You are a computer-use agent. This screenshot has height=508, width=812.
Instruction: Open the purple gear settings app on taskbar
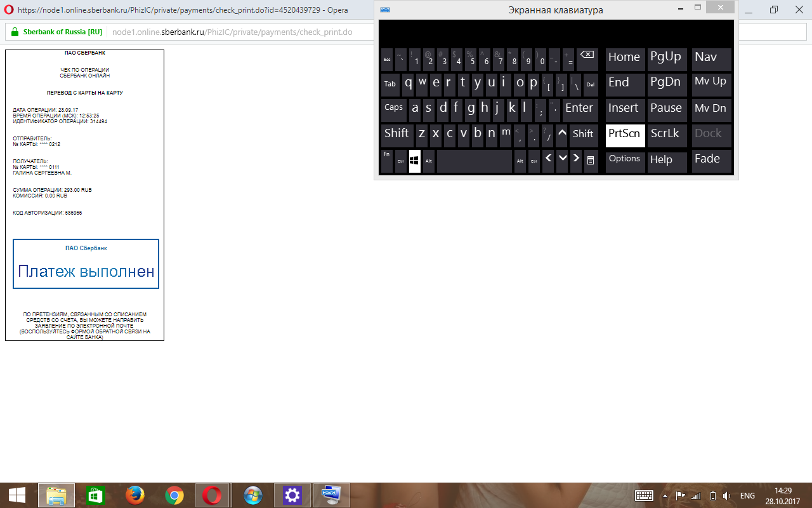click(292, 495)
